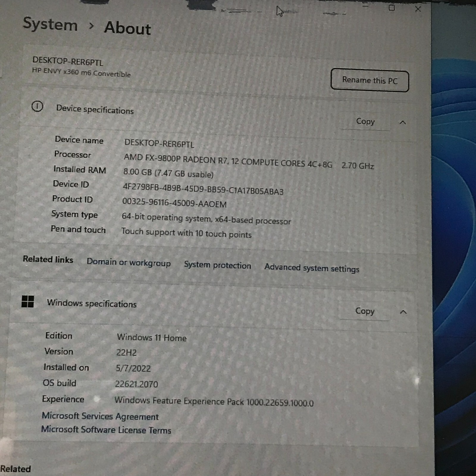Image resolution: width=476 pixels, height=476 pixels.
Task: Click the Related heading at bottom
Action: (15, 469)
